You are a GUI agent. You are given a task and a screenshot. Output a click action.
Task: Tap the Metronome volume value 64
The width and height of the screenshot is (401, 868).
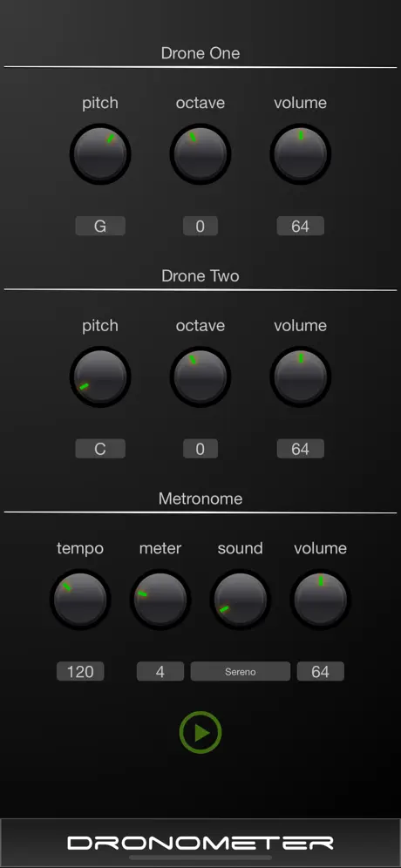(x=321, y=672)
